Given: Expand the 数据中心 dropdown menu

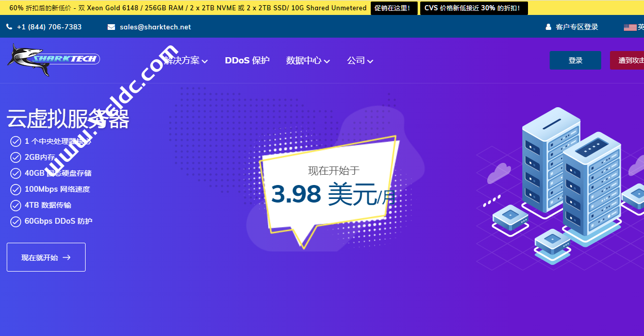Looking at the screenshot, I should pyautogui.click(x=308, y=60).
